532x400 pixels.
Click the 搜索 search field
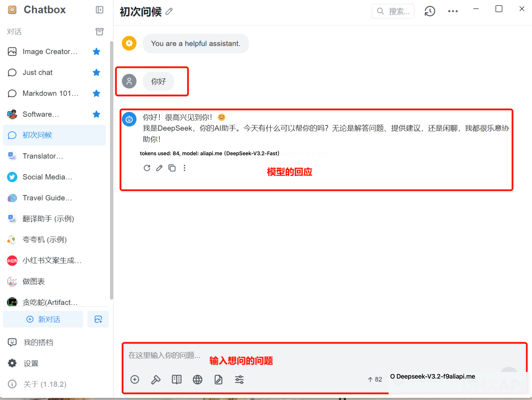click(393, 11)
